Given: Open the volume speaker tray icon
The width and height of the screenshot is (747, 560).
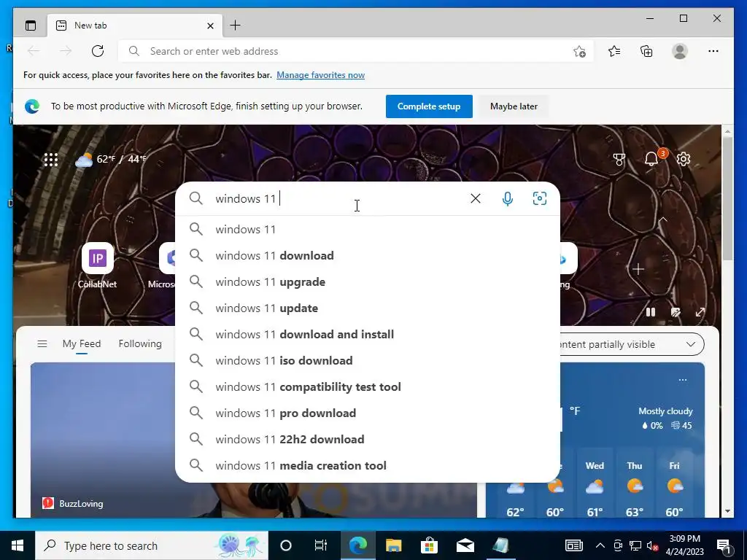Looking at the screenshot, I should pyautogui.click(x=653, y=545).
